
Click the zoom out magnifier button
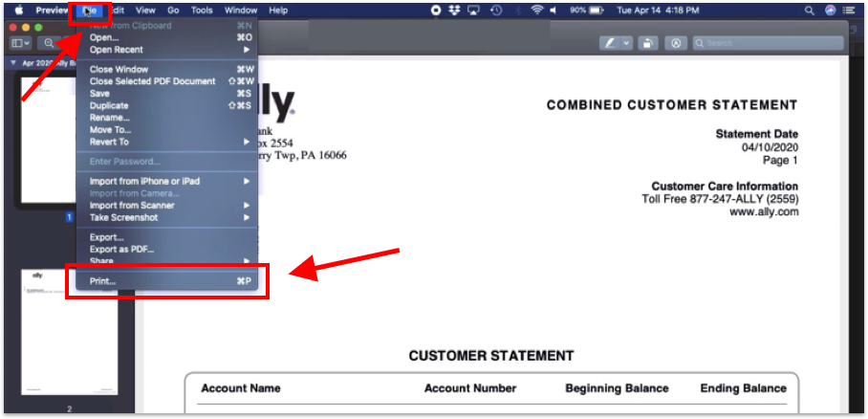click(50, 43)
